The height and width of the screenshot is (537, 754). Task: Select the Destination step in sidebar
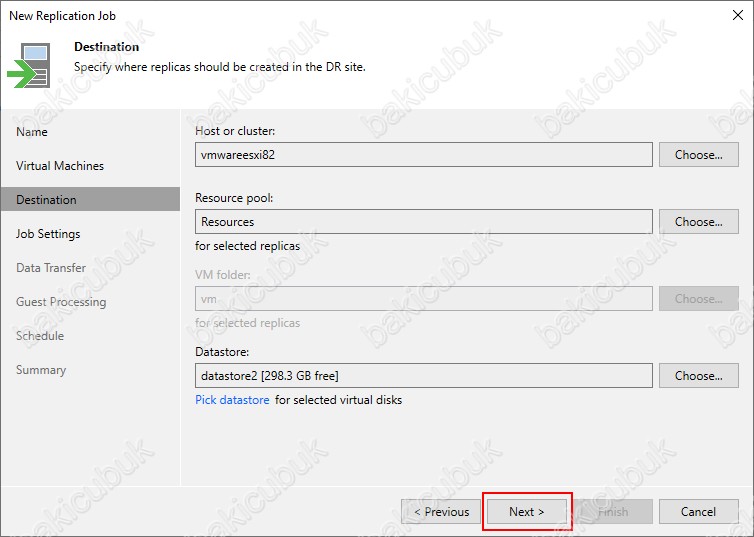coord(90,199)
